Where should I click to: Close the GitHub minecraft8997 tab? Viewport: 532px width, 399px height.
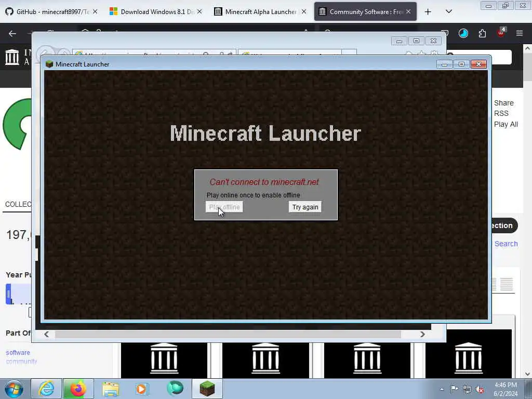96,11
